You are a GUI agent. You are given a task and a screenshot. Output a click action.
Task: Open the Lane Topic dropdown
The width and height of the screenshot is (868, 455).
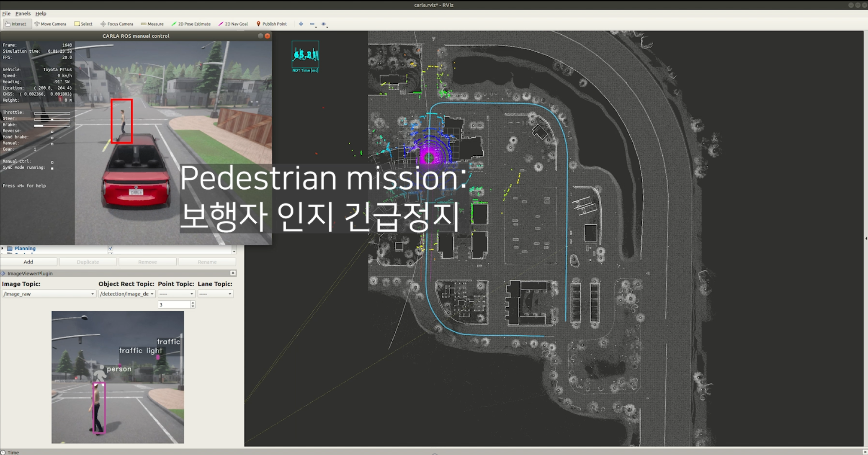215,294
